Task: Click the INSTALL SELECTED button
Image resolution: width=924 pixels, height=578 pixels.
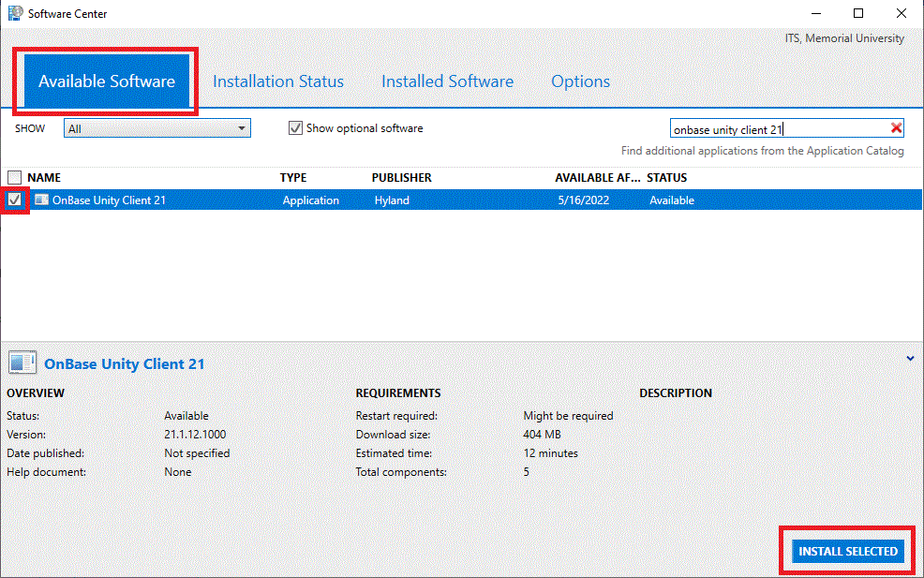Action: (x=848, y=552)
